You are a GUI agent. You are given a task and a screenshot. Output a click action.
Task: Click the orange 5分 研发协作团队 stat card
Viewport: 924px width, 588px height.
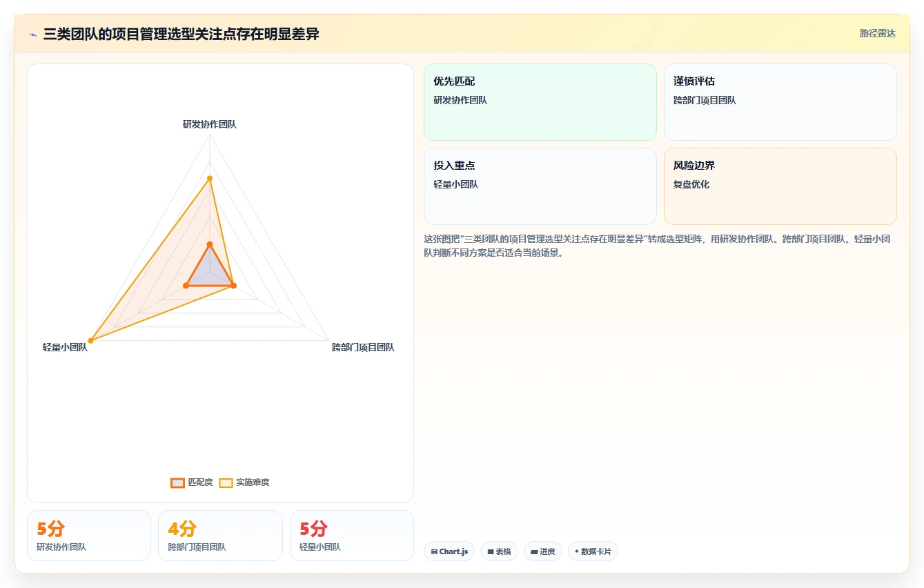89,536
